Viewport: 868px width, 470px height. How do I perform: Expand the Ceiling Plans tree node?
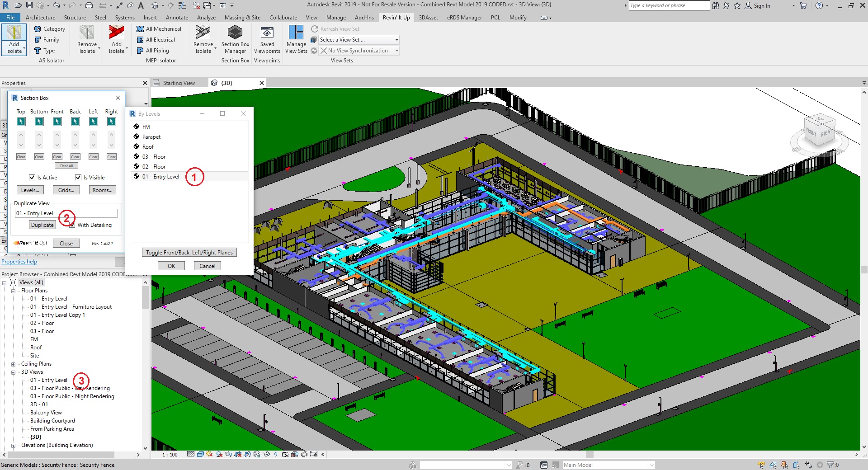click(x=14, y=364)
